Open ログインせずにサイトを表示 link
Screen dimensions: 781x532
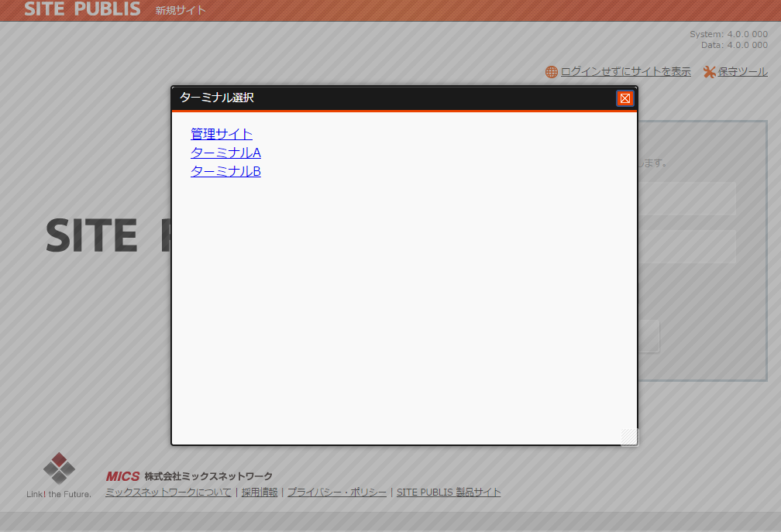coord(625,72)
